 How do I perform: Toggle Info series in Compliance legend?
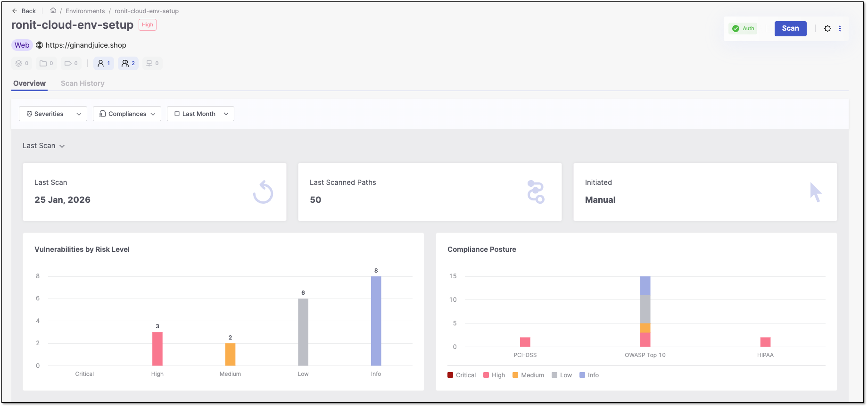pos(589,375)
